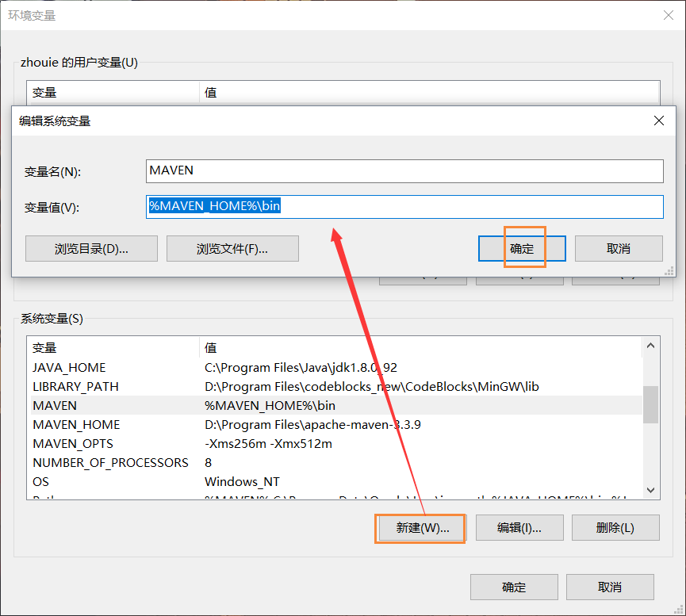Click the value C:\Program Files\Java\jdk1.8.0_92
686x616 pixels.
[301, 368]
